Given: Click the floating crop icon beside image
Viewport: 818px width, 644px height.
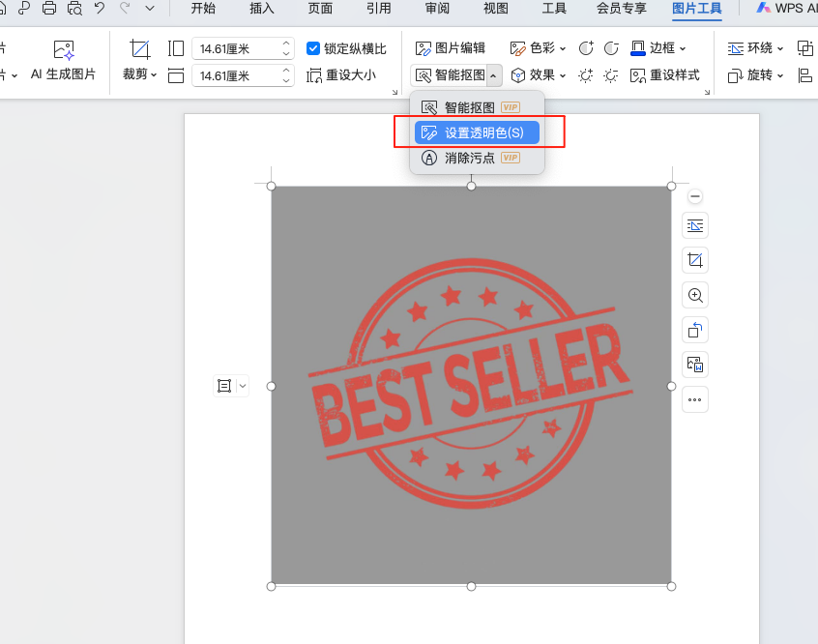Looking at the screenshot, I should tap(695, 260).
